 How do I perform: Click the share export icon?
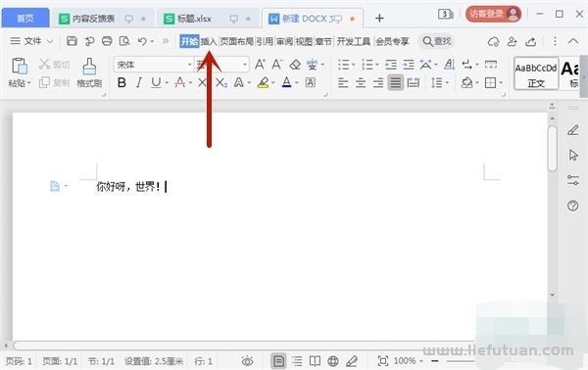[x=530, y=41]
